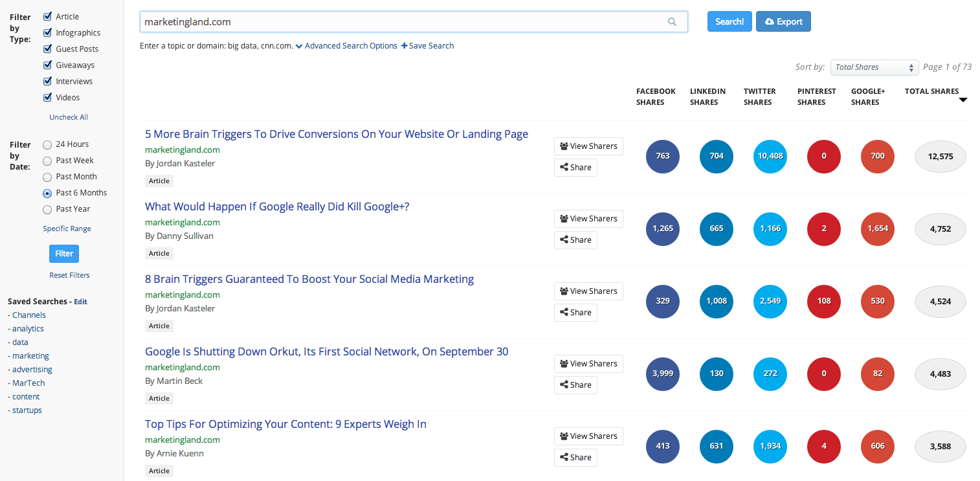Select the Past Week date filter
Image resolution: width=980 pixels, height=481 pixels.
tap(47, 161)
